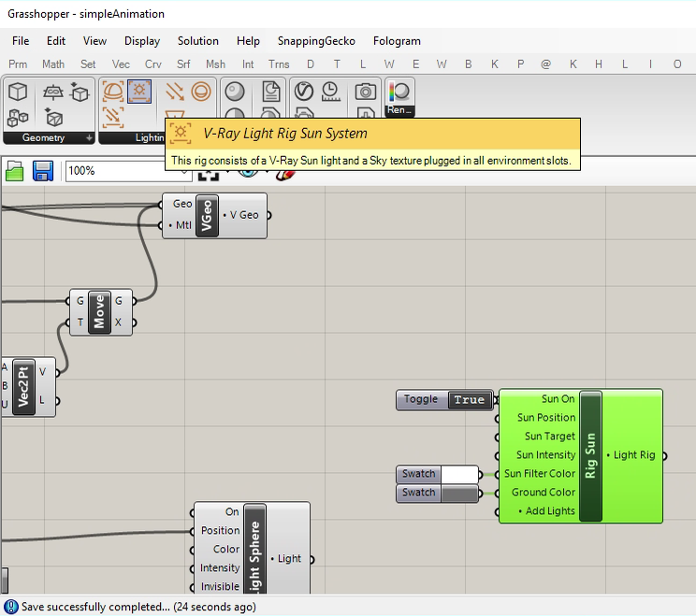This screenshot has height=616, width=696.
Task: Select the orange sphere light icon
Action: coord(201,92)
